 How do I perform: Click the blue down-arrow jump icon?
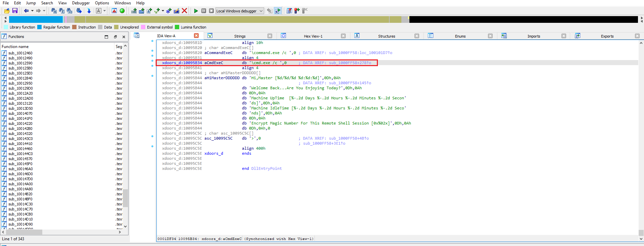(x=89, y=11)
